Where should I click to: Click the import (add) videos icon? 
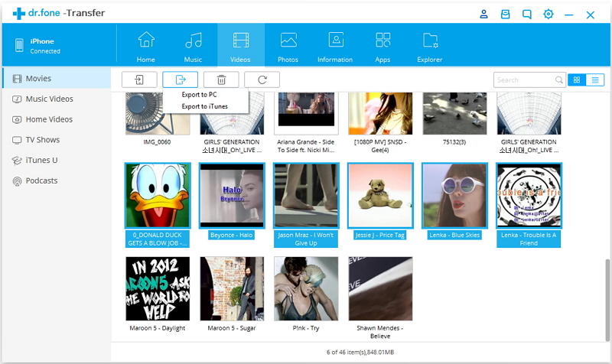pyautogui.click(x=139, y=80)
